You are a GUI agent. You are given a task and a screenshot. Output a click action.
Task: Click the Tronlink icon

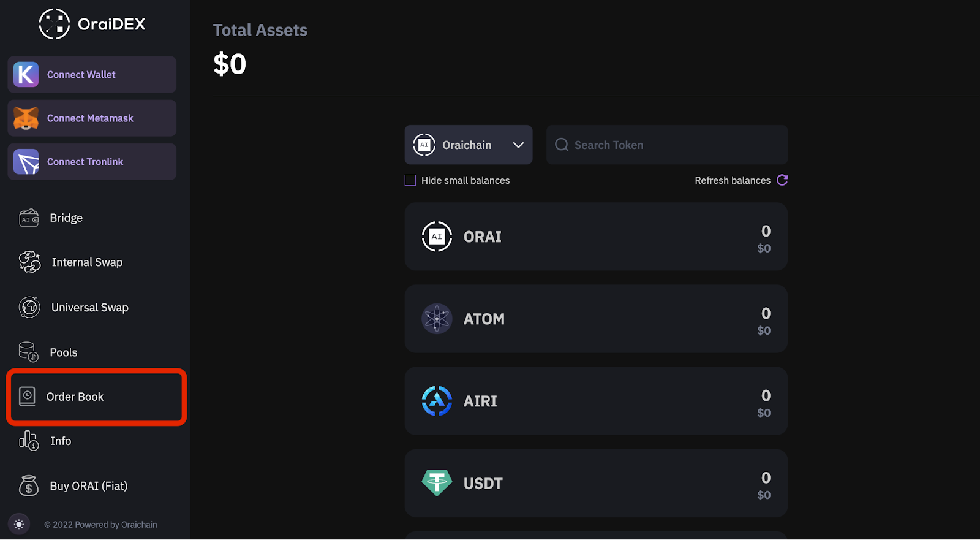tap(26, 162)
